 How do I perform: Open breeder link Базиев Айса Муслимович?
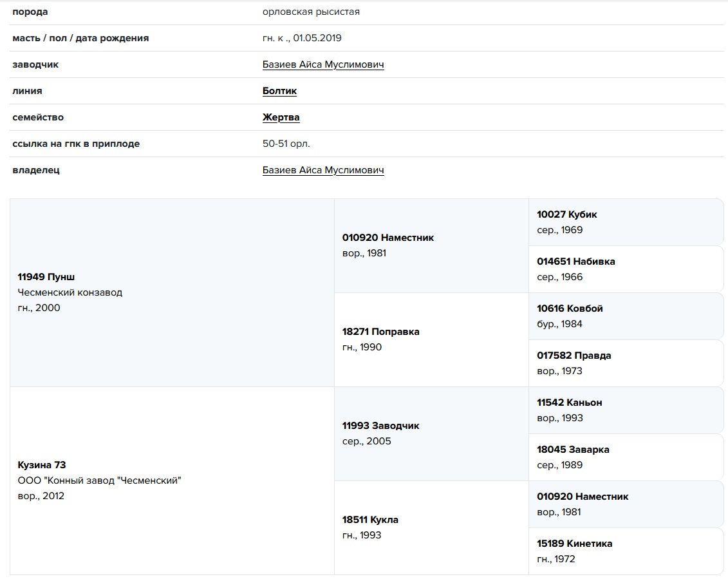point(323,64)
